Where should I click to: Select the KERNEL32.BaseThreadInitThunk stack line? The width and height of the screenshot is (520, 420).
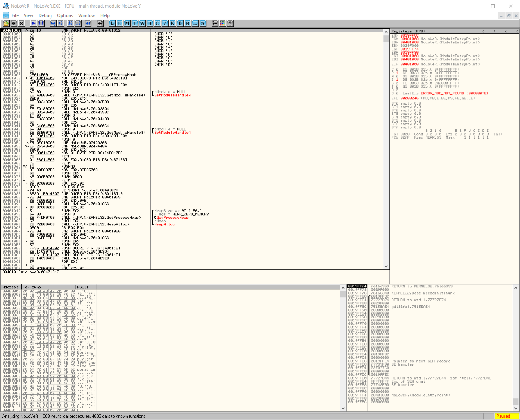click(x=429, y=293)
